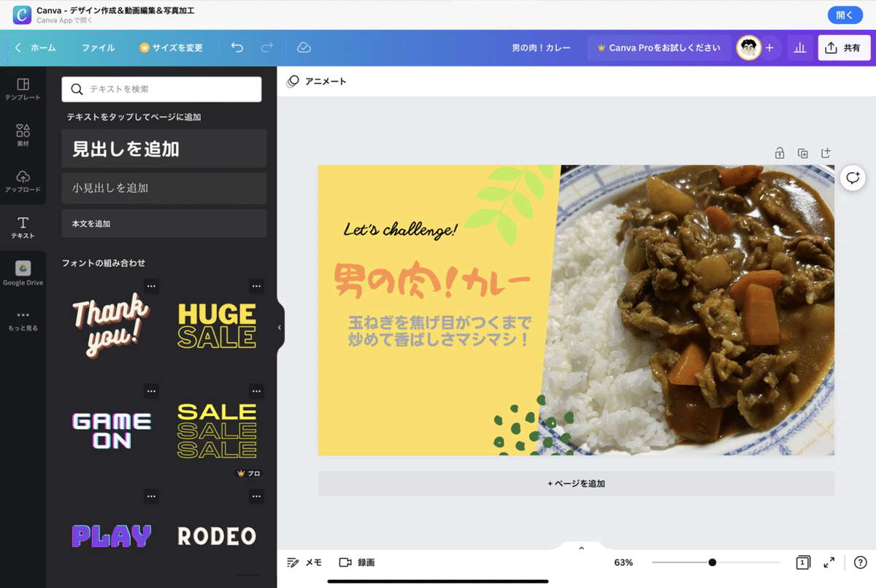Image resolution: width=876 pixels, height=588 pixels.
Task: Click 本文を追加 to add body text
Action: [x=164, y=224]
